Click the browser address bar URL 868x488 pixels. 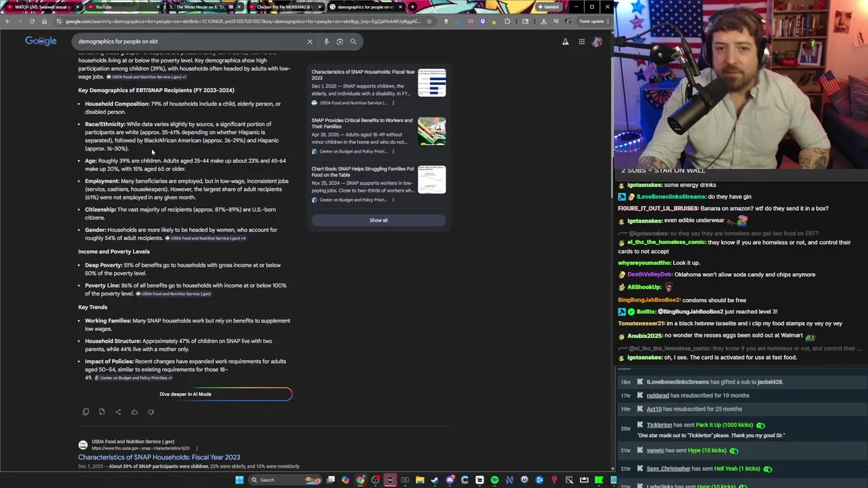pos(243,21)
